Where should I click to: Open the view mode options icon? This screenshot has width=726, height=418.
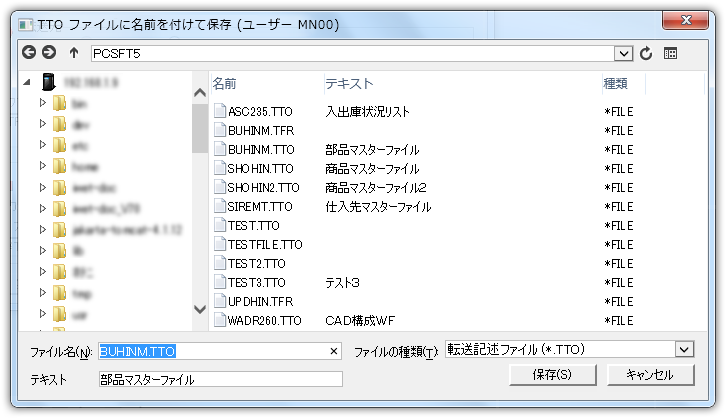(670, 53)
